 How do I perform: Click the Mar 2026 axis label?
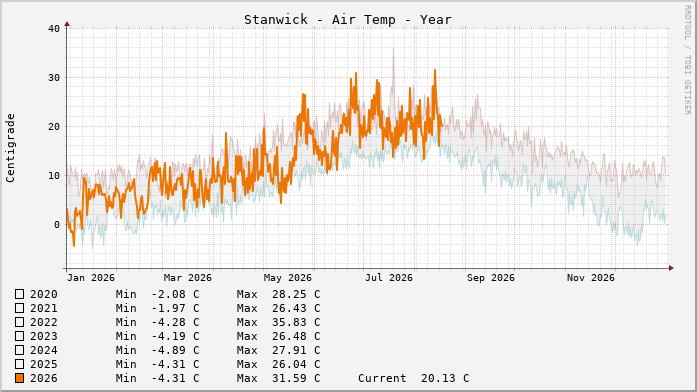188,278
